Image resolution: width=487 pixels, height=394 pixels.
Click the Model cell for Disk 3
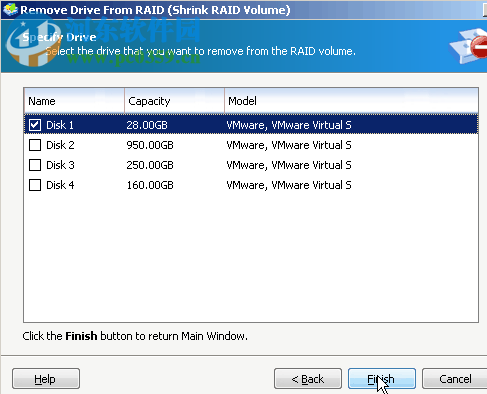point(289,165)
